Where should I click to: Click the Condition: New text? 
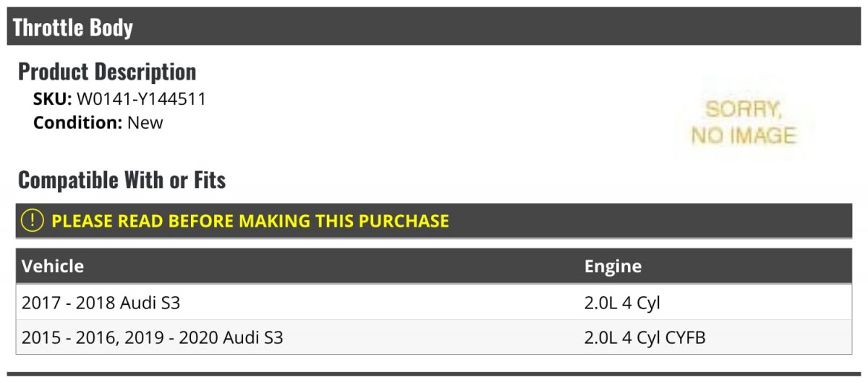point(98,123)
